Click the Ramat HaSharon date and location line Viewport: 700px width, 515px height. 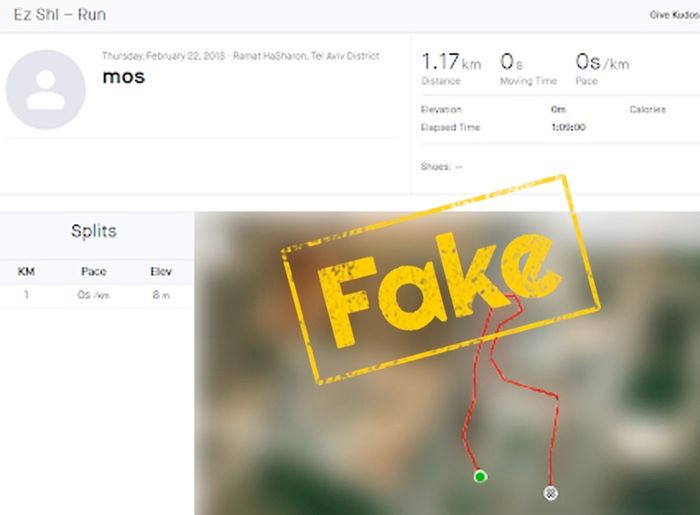(241, 56)
